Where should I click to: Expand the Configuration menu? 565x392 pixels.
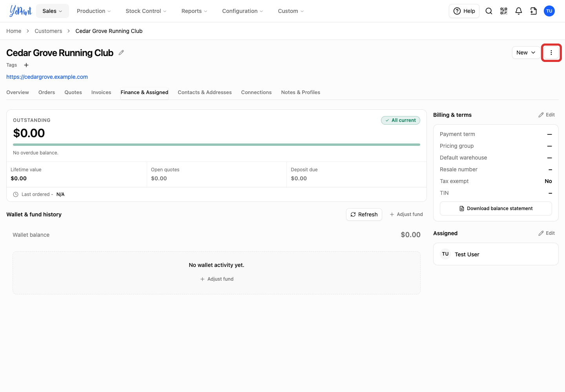tap(242, 11)
